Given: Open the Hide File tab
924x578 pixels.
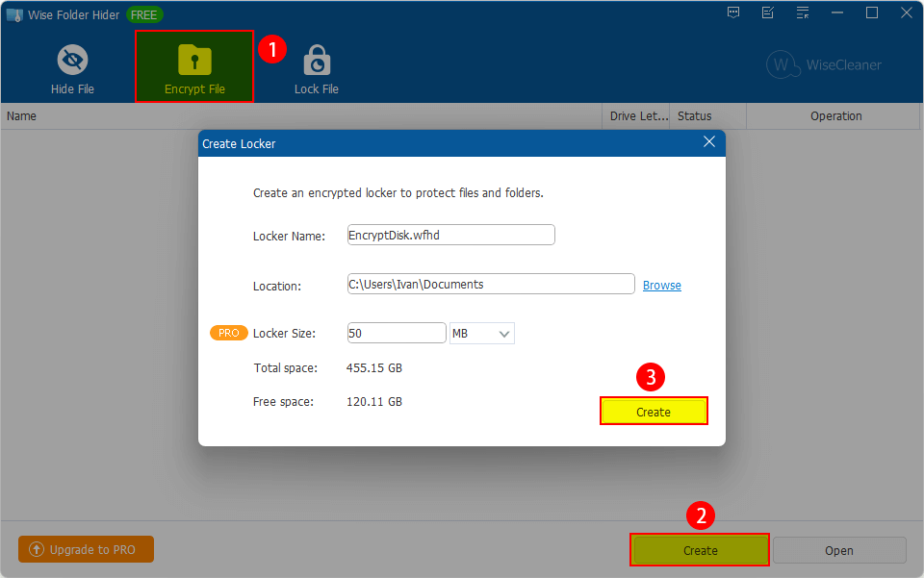Looking at the screenshot, I should coord(72,69).
